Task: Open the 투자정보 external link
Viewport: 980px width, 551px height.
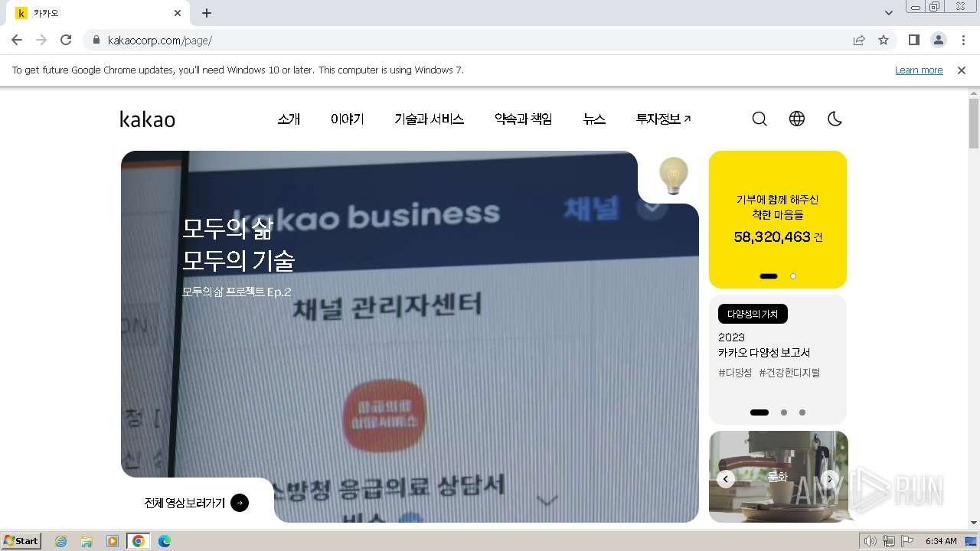Action: coord(663,119)
